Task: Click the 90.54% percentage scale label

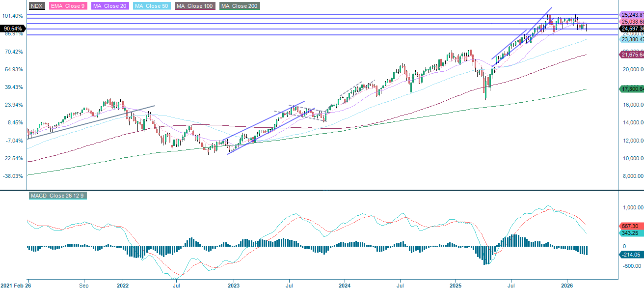Action: 12,29
